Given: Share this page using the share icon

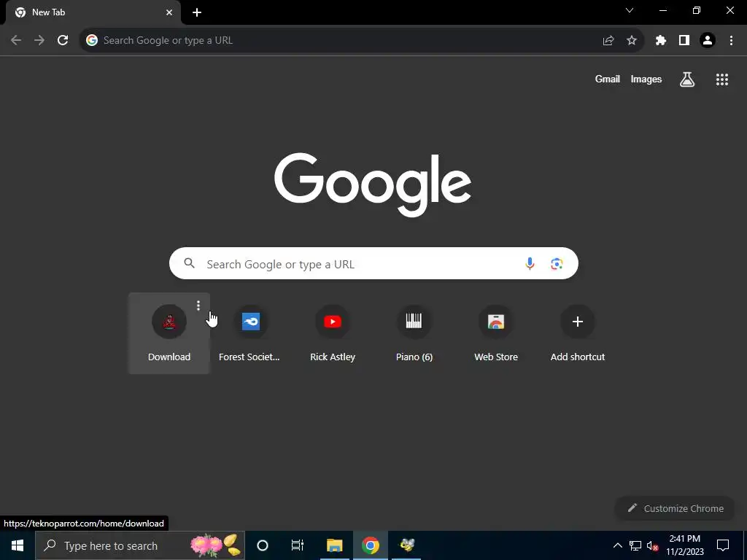Looking at the screenshot, I should (x=608, y=41).
